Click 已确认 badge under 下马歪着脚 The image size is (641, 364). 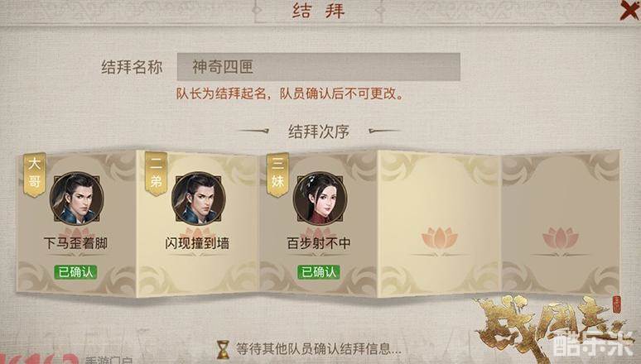click(75, 272)
